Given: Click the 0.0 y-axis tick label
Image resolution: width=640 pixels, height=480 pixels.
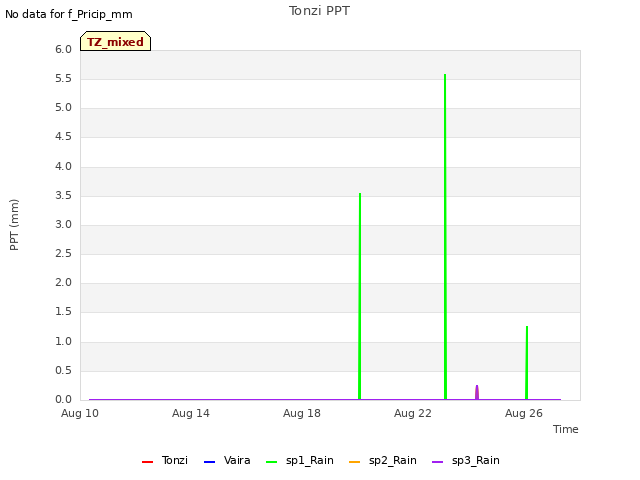Looking at the screenshot, I should [63, 400].
